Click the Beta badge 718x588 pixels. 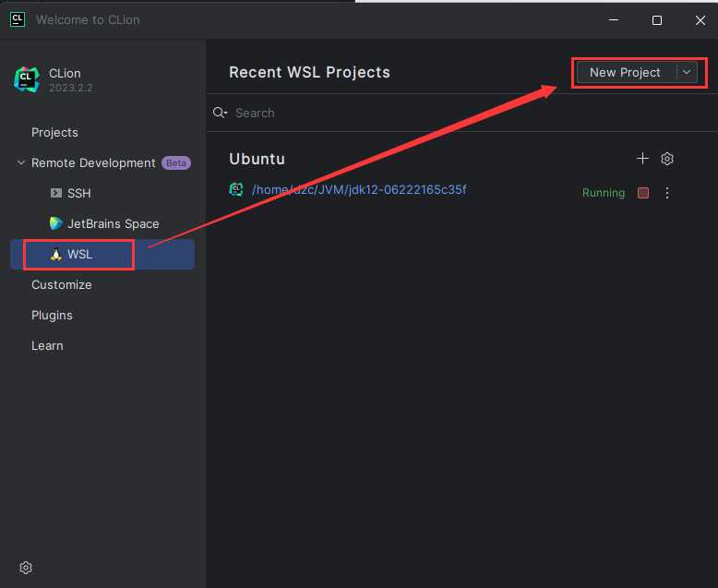tap(176, 163)
